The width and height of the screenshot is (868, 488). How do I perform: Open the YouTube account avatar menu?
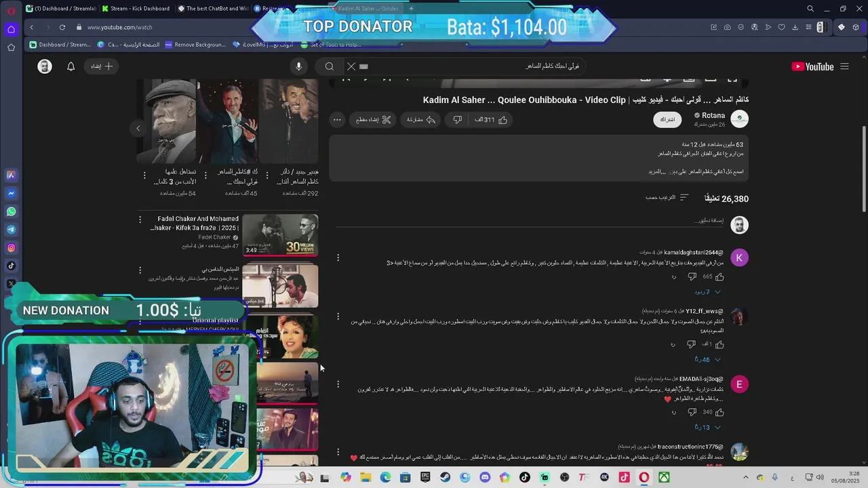(45, 66)
